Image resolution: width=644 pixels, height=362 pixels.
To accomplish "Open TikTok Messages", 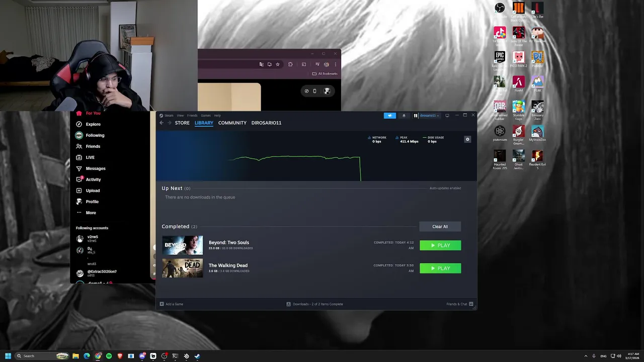I will pyautogui.click(x=91, y=168).
